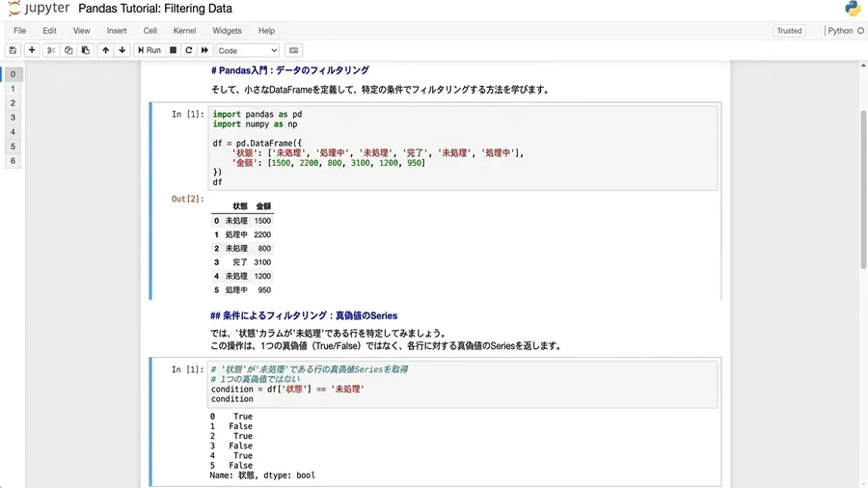The height and width of the screenshot is (488, 868).
Task: Click table cell 完了 in row 3
Action: [x=240, y=262]
